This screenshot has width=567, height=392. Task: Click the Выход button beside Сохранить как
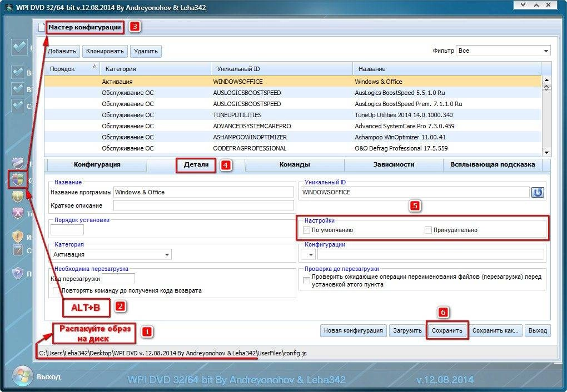(x=538, y=330)
